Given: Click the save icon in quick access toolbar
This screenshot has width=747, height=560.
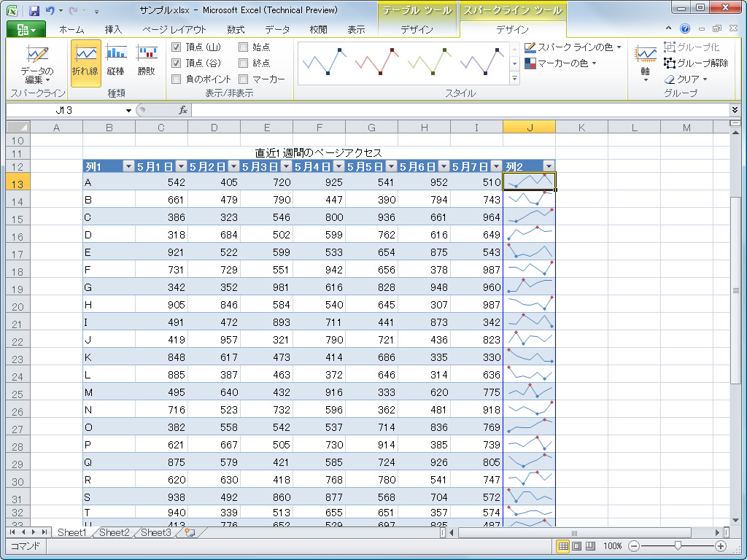Looking at the screenshot, I should tap(34, 11).
